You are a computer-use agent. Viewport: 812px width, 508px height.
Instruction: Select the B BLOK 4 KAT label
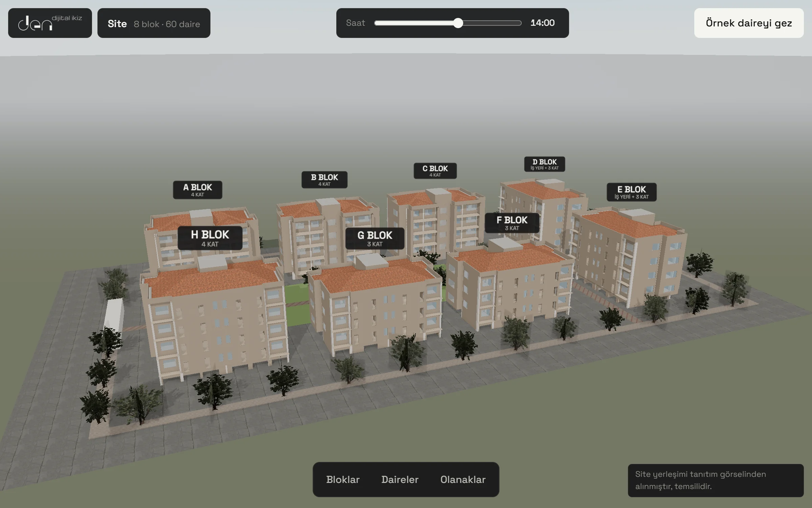click(x=324, y=180)
